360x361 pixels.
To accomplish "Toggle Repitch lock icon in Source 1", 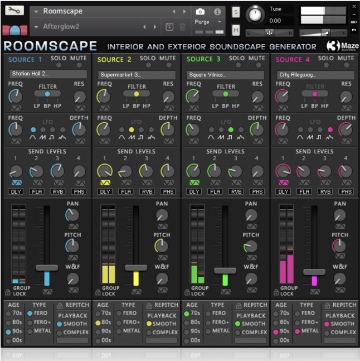I will pos(60,305).
